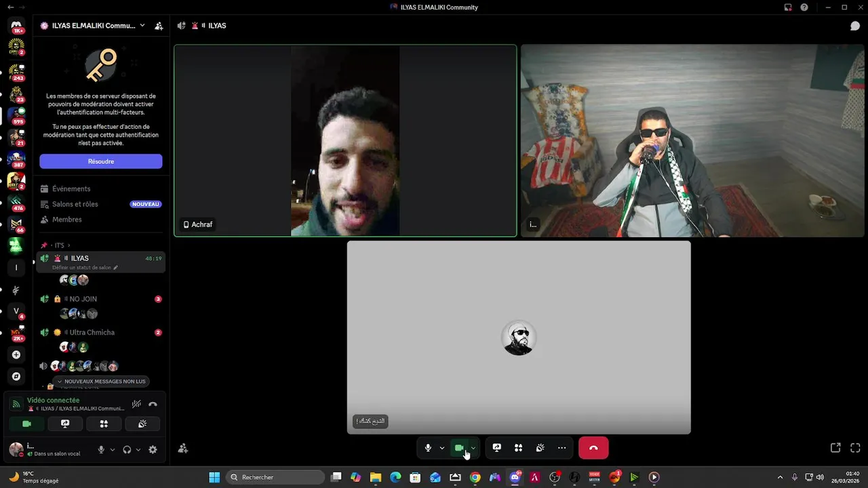Open the server showing a 476 badge
The height and width of the screenshot is (488, 868).
coord(16,202)
